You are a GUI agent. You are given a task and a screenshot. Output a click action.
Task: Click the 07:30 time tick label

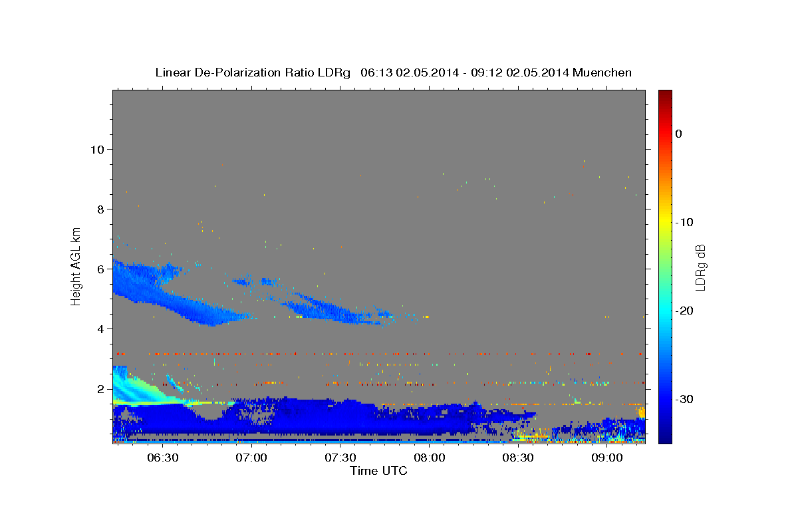point(340,458)
